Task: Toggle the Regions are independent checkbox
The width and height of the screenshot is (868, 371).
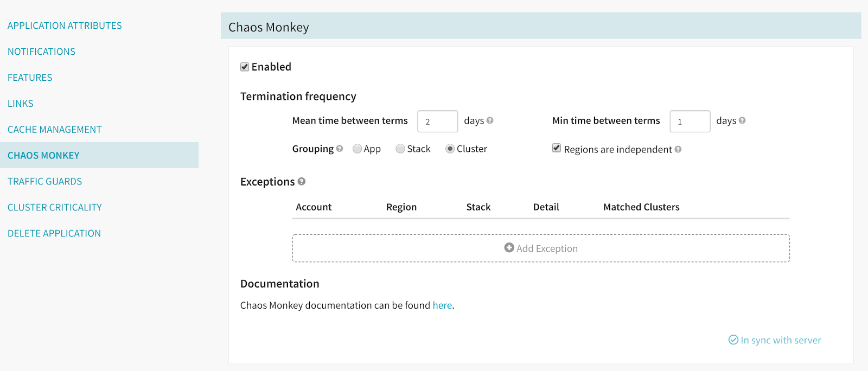Action: pyautogui.click(x=557, y=148)
